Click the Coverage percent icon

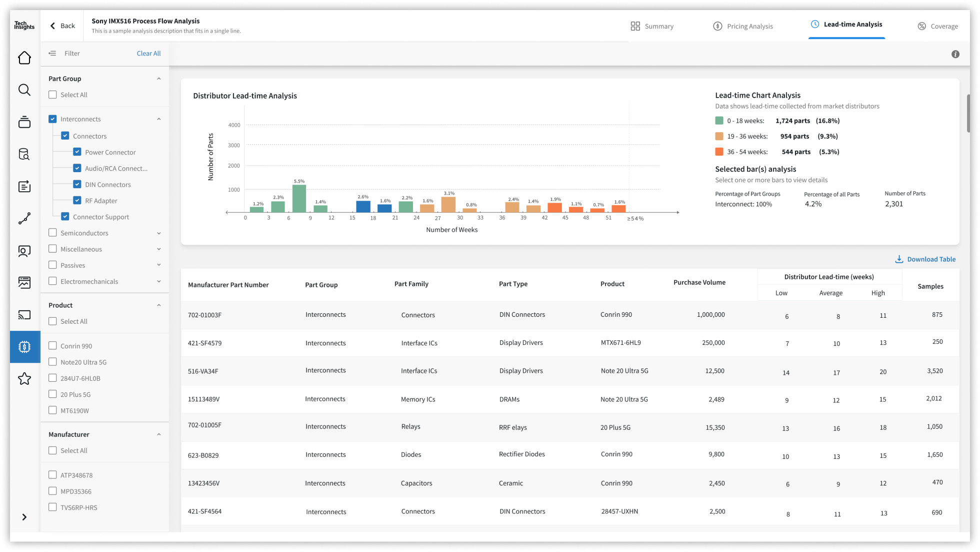[x=922, y=26]
